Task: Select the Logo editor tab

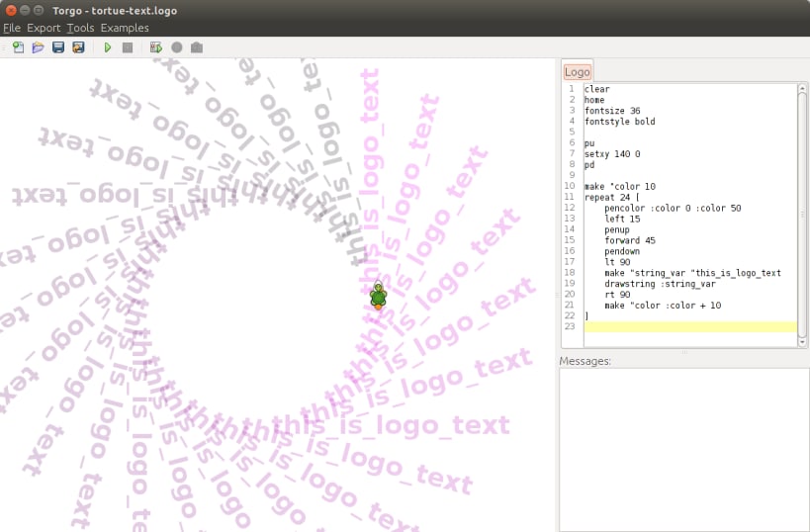Action: (x=577, y=72)
